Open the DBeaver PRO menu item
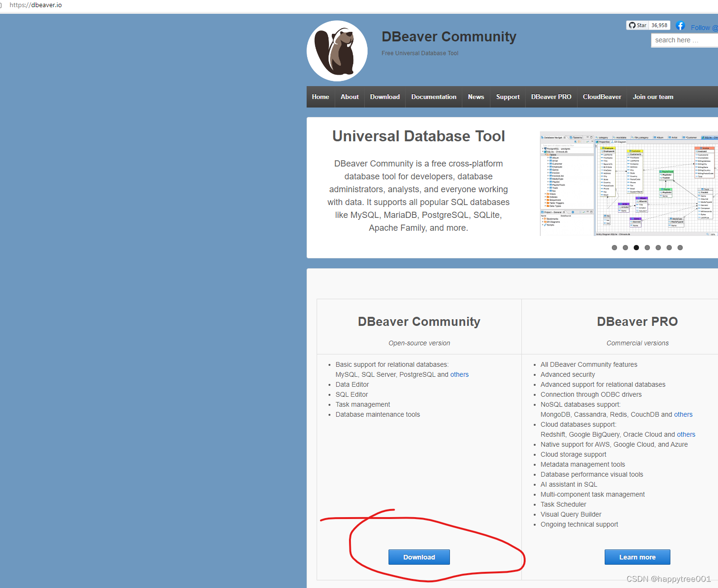Viewport: 718px width, 588px height. click(551, 97)
